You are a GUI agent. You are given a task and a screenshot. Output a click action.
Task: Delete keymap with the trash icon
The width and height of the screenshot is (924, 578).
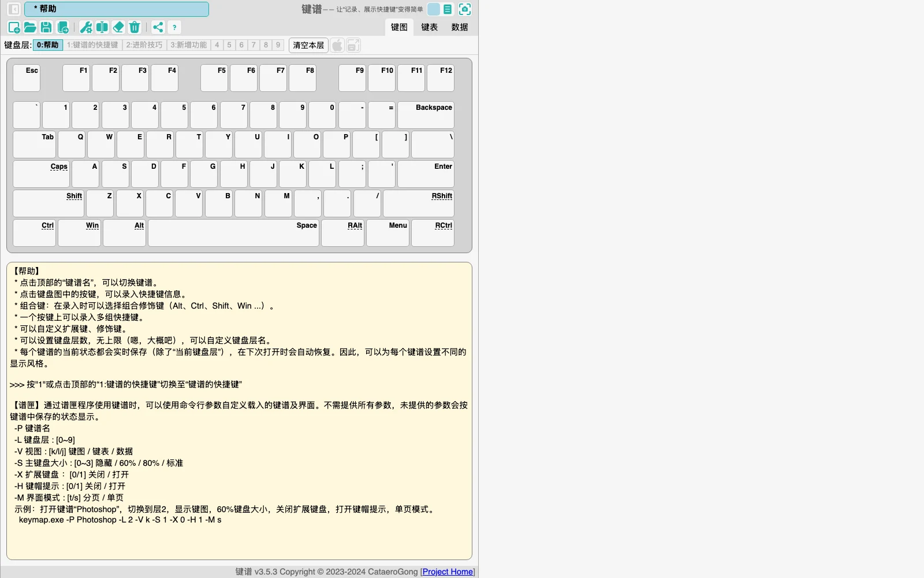[x=135, y=27]
